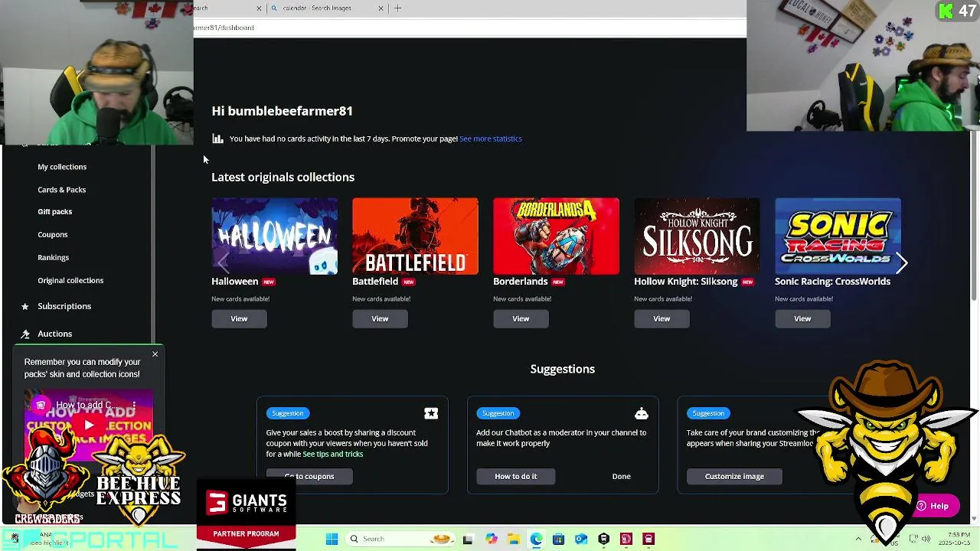Viewport: 980px width, 551px height.
Task: View the Battlefield collection
Action: [x=380, y=318]
